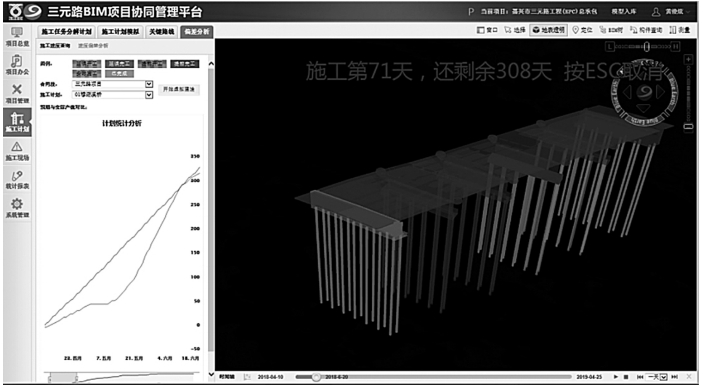Open 统计报表 in the sidebar

[17, 180]
